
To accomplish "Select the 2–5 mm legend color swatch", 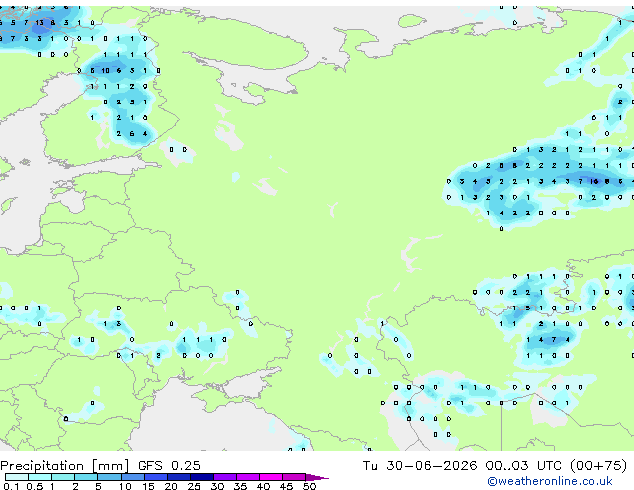I will point(86,477).
